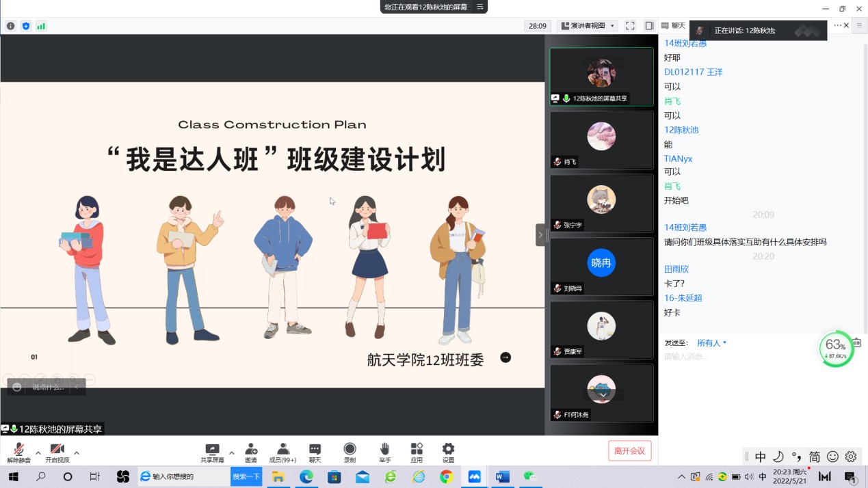Screen dimensions: 868x488
Task: Open Word from the Windows taskbar
Action: tap(503, 477)
